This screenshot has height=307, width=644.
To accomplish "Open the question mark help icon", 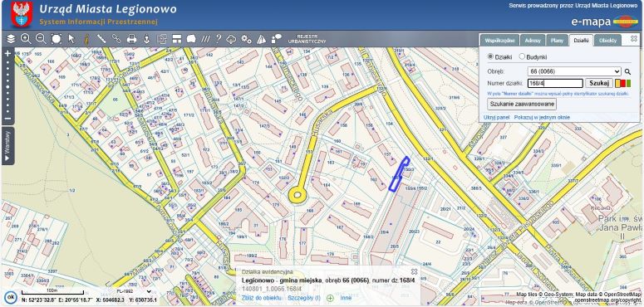I will [x=219, y=39].
